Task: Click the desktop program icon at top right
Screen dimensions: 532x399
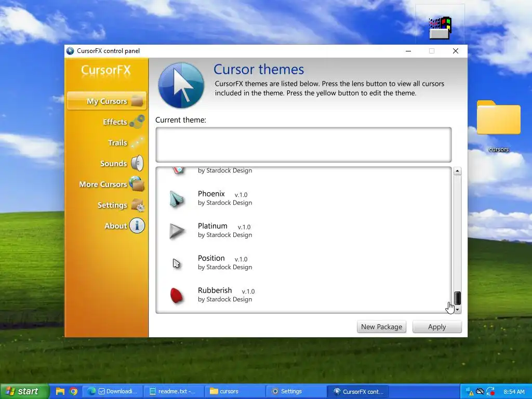Action: pyautogui.click(x=440, y=28)
